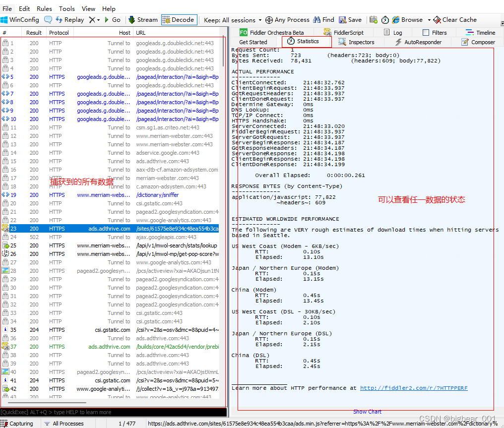Replay the selected session
The image size is (504, 428).
pos(70,20)
